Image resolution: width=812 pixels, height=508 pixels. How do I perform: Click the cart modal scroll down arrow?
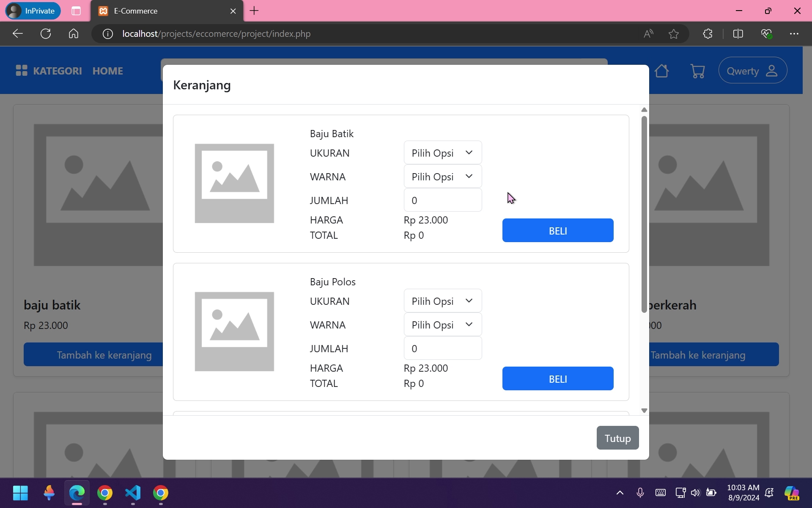pyautogui.click(x=644, y=411)
